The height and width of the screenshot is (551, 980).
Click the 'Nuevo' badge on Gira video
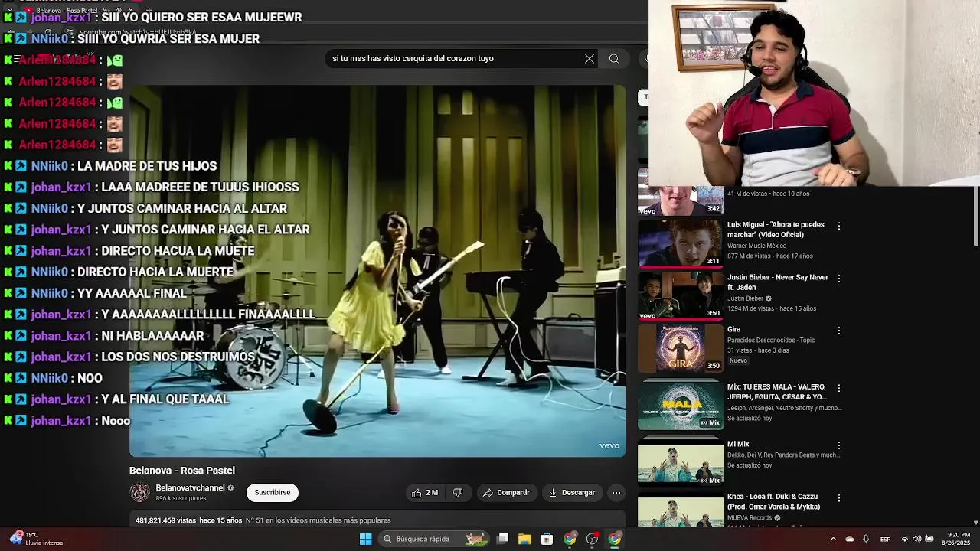[x=738, y=360]
